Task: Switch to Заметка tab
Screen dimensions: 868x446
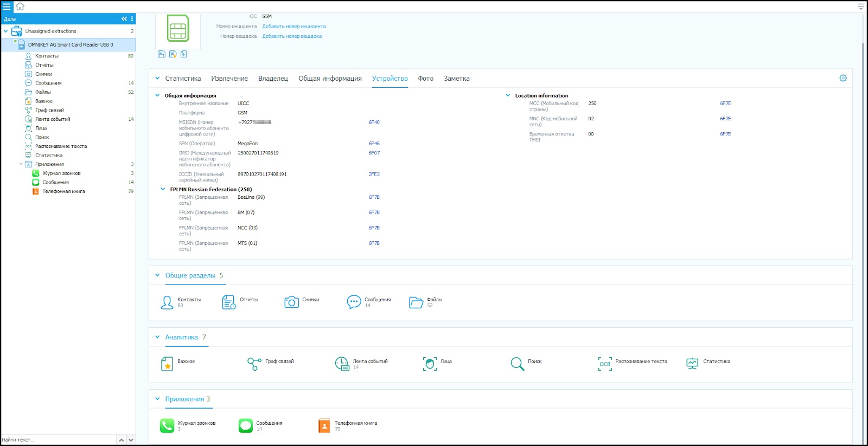Action: 457,79
